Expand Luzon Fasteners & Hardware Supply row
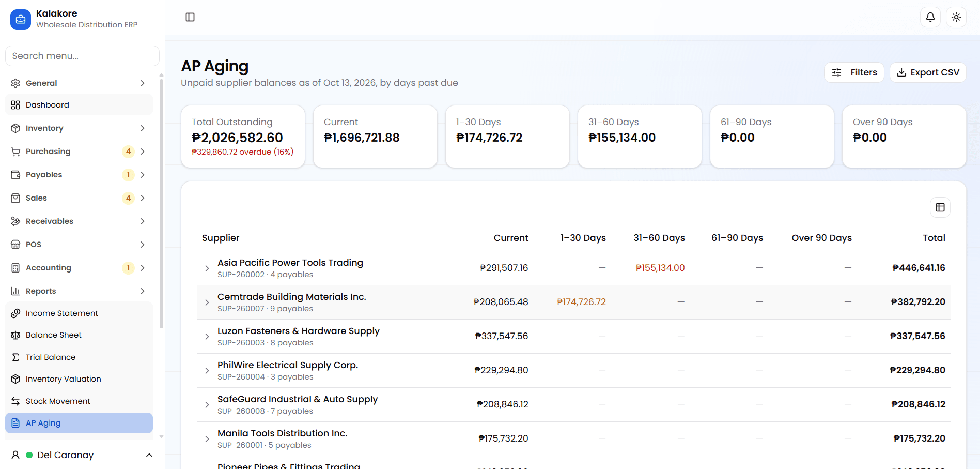The width and height of the screenshot is (980, 469). (x=207, y=337)
